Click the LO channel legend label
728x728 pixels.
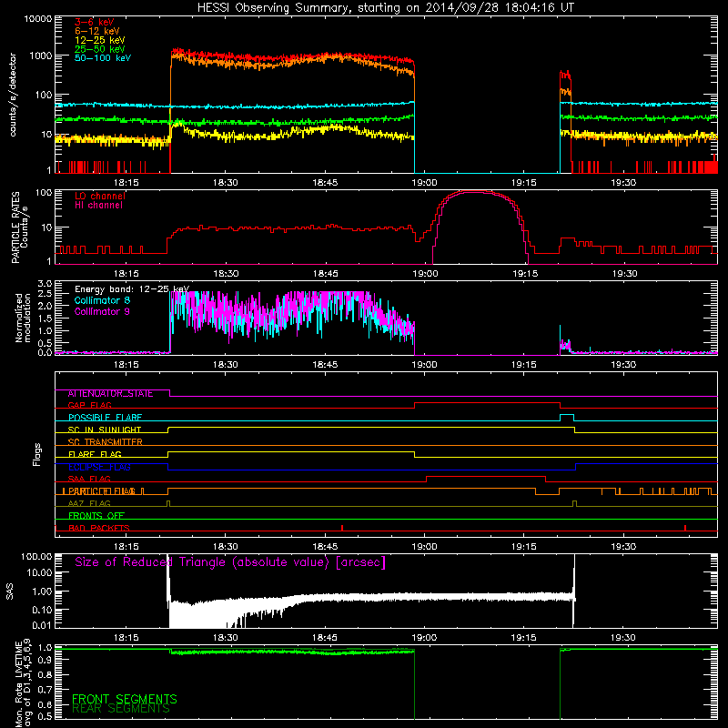[100, 196]
